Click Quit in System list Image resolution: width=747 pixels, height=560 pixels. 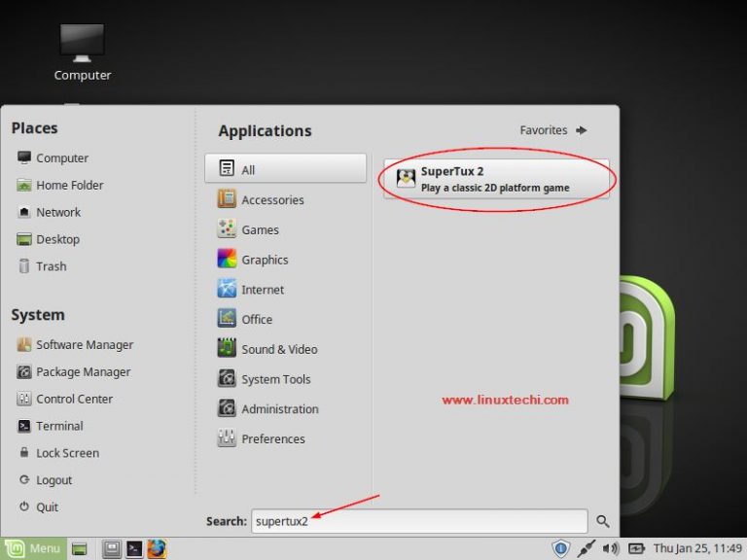coord(38,507)
